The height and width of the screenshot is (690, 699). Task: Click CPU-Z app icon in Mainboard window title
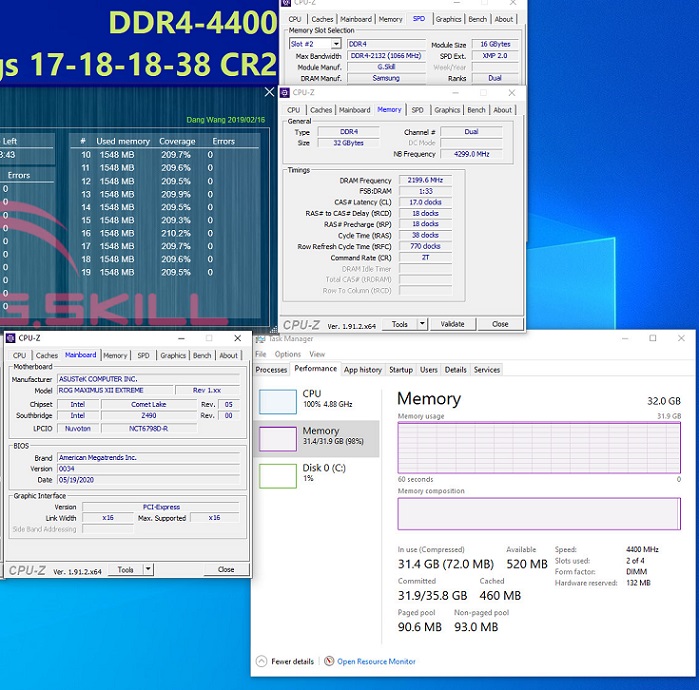click(10, 338)
